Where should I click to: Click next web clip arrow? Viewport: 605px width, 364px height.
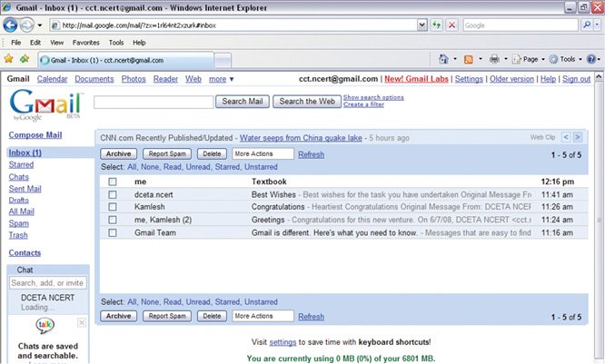578,137
